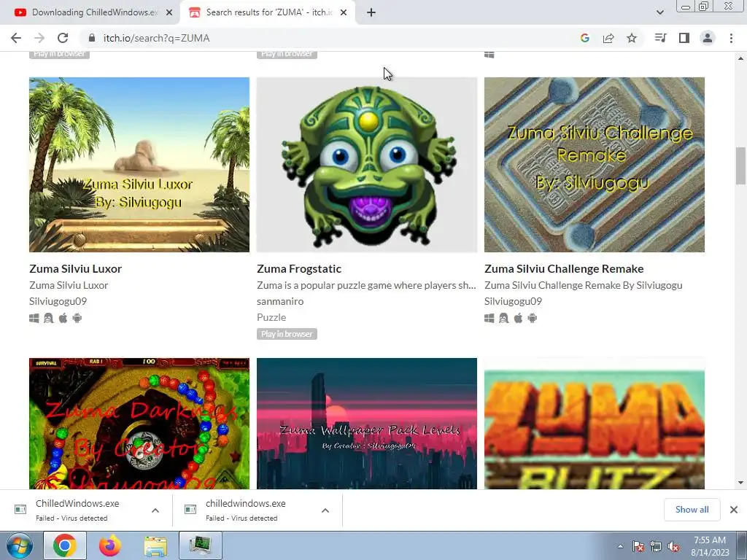Toggle the Chrome side panel icon
Viewport: 747px width, 560px height.
tap(684, 38)
